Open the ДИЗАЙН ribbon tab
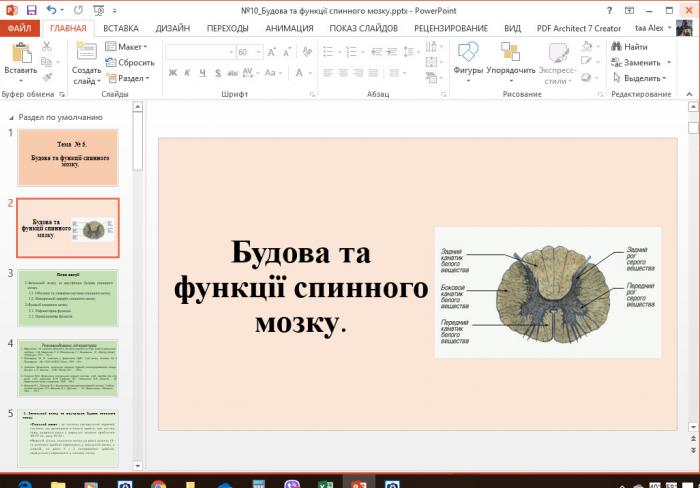 pos(172,28)
